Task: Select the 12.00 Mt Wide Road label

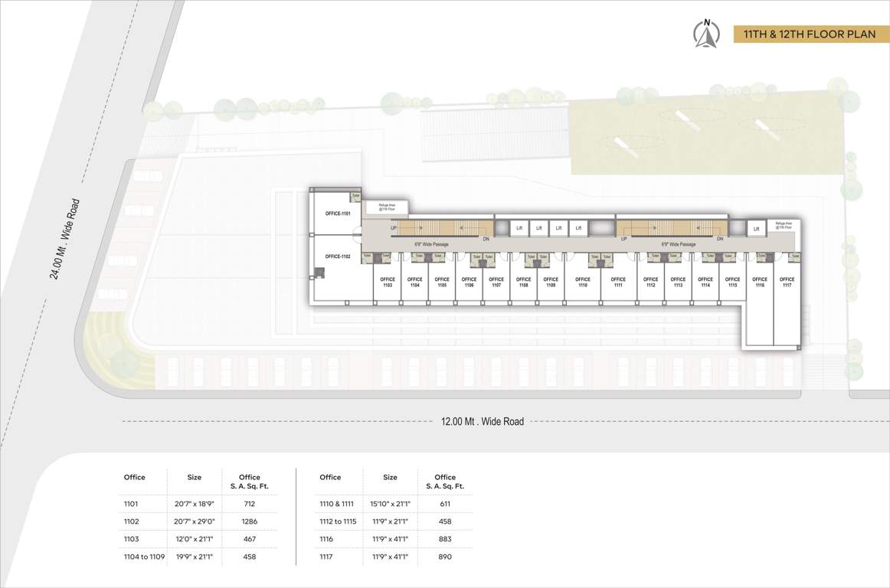Action: tap(483, 421)
